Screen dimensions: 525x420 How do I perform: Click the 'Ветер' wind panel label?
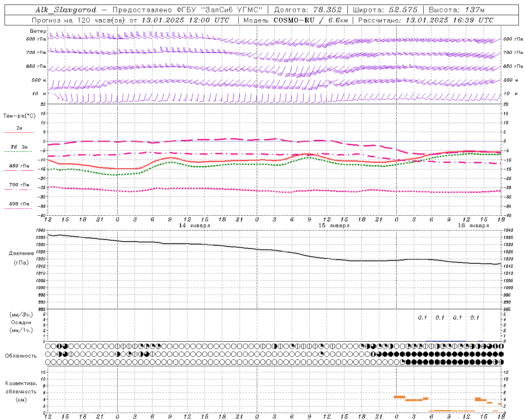tap(38, 31)
